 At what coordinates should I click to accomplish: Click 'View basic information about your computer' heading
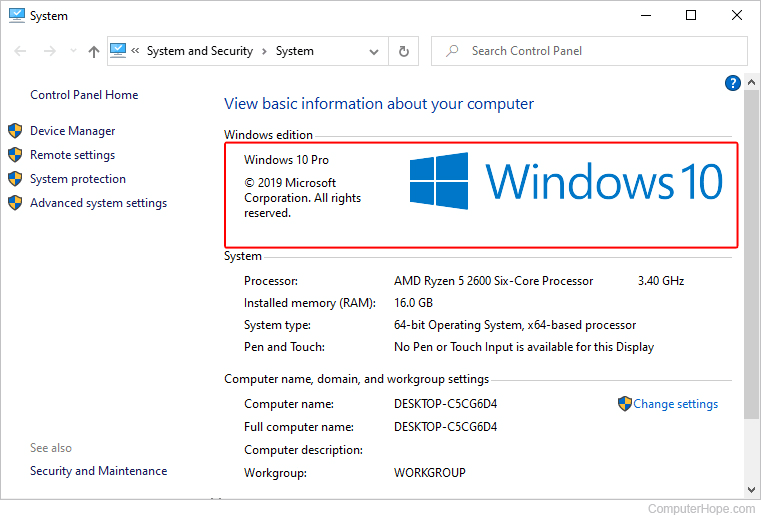(379, 104)
